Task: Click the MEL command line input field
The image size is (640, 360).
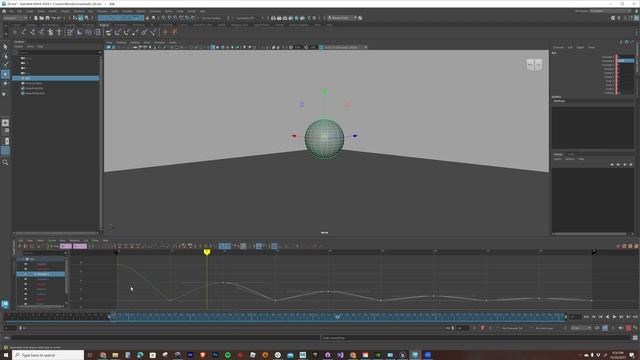Action: pos(165,338)
